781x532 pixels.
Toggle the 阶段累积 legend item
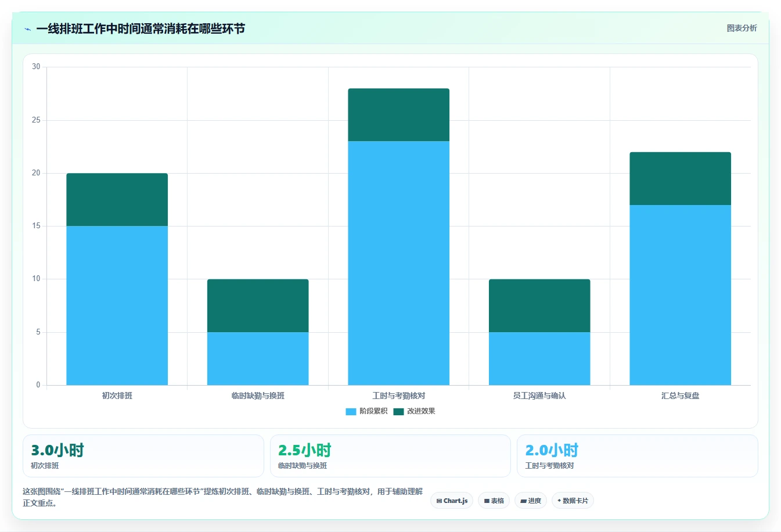click(366, 411)
